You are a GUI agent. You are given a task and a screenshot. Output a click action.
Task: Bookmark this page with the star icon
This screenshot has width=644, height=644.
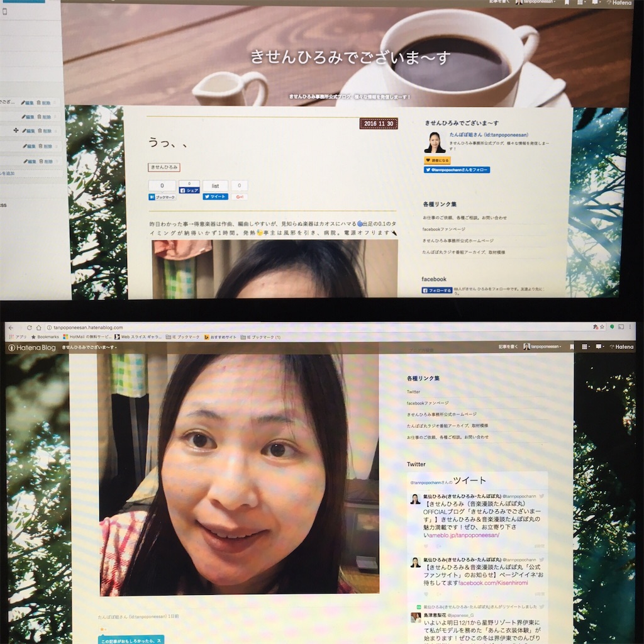click(602, 327)
